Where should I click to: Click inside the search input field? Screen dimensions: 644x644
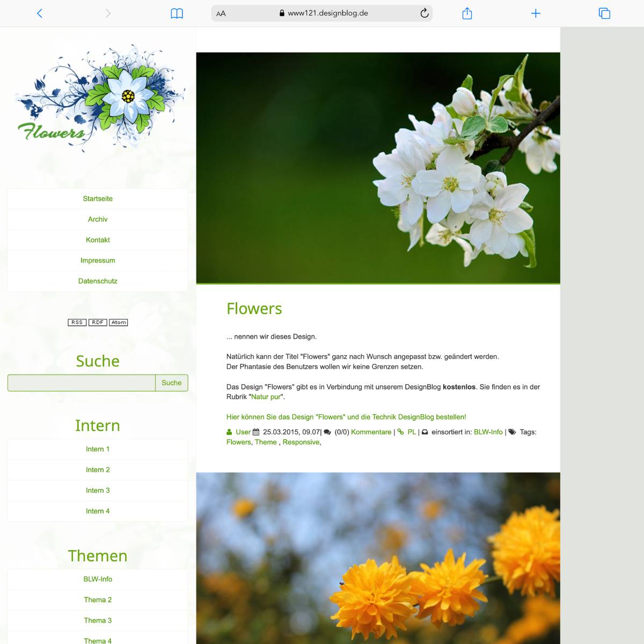click(x=80, y=383)
